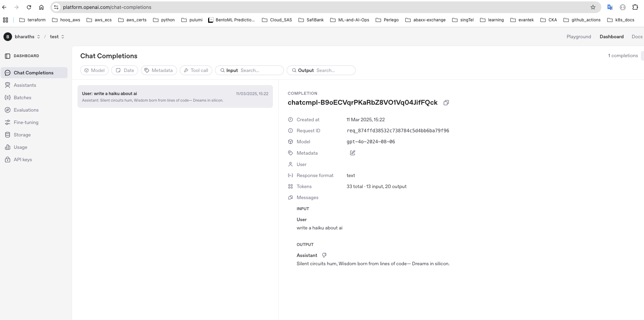
Task: Open the evantek bookmark folder
Action: click(522, 20)
